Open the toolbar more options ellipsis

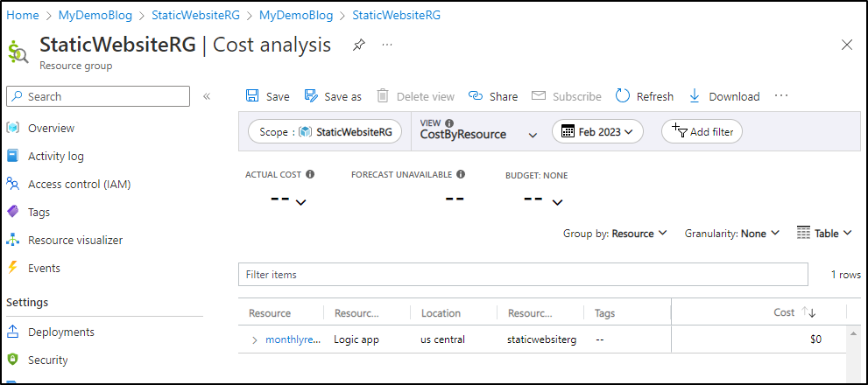tap(781, 95)
